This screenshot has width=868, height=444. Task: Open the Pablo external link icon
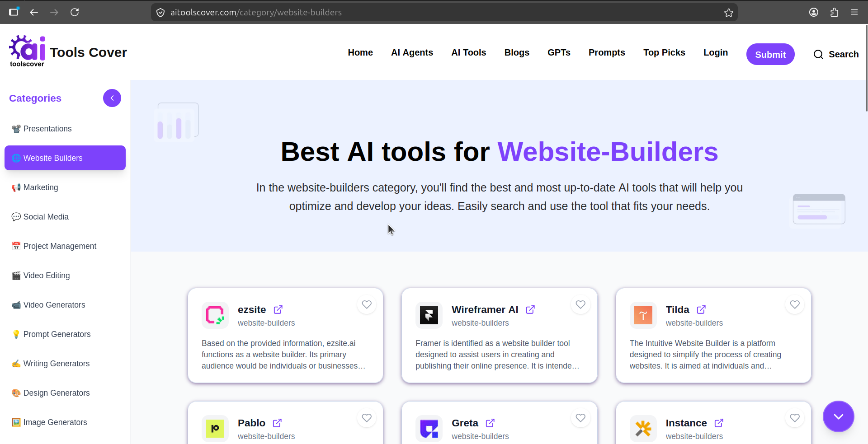click(277, 423)
